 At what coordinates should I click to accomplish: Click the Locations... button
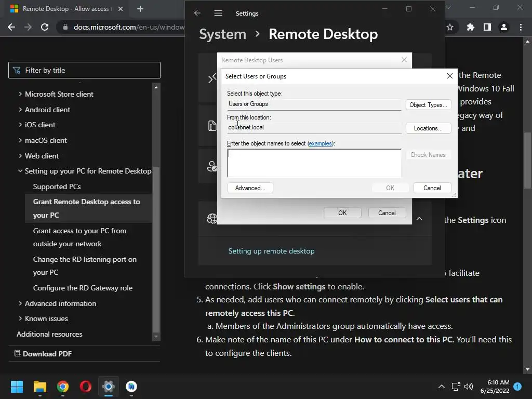428,128
